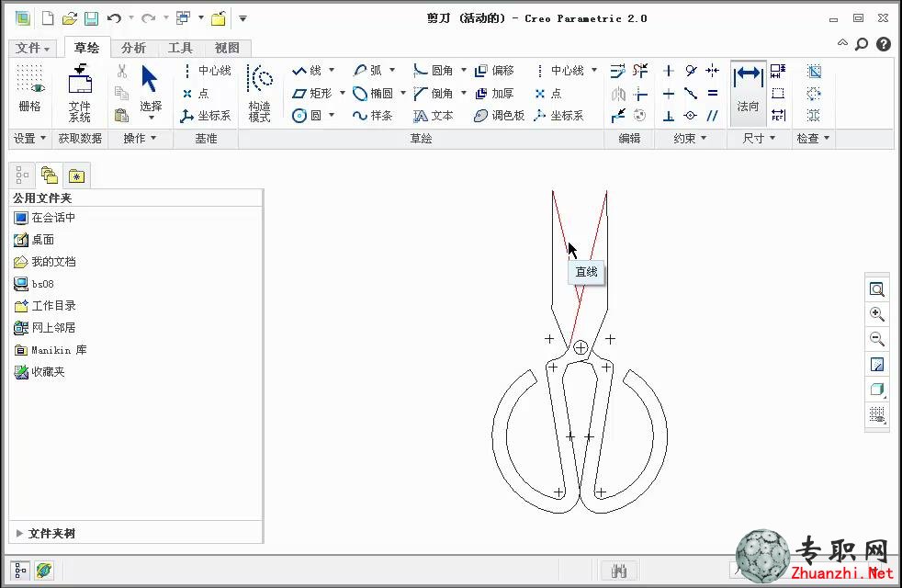Create a new file from quick access toolbar

(x=48, y=18)
